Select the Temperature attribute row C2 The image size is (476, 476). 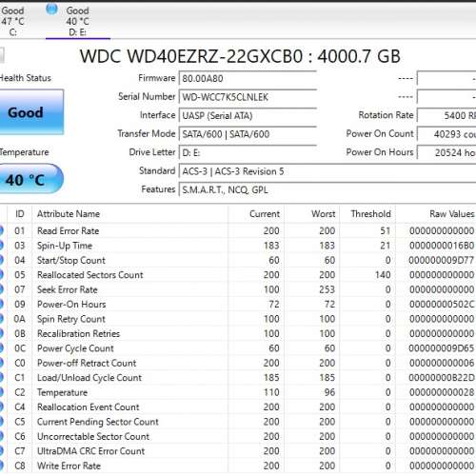238,392
